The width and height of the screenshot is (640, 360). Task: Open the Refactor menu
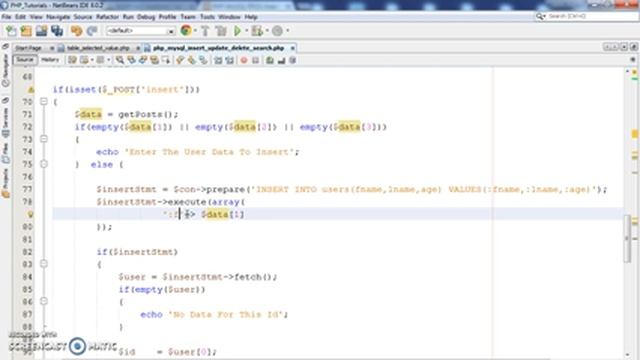click(107, 17)
